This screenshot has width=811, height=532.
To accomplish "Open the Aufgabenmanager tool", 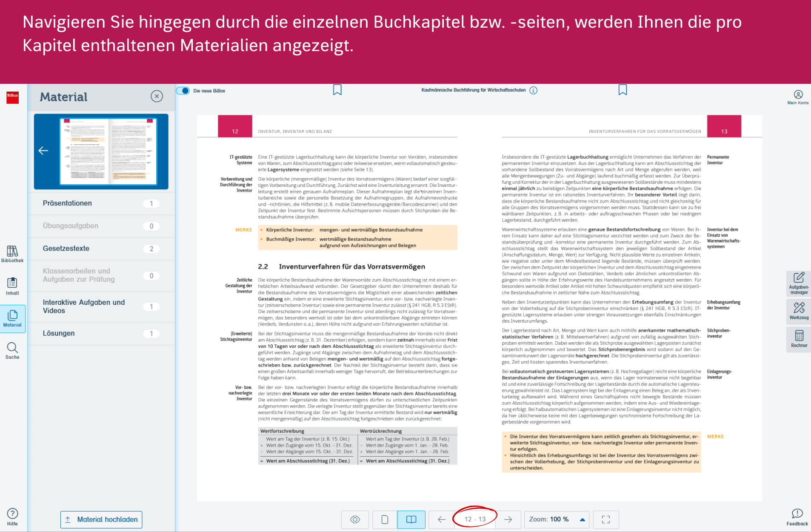I will pos(799,283).
